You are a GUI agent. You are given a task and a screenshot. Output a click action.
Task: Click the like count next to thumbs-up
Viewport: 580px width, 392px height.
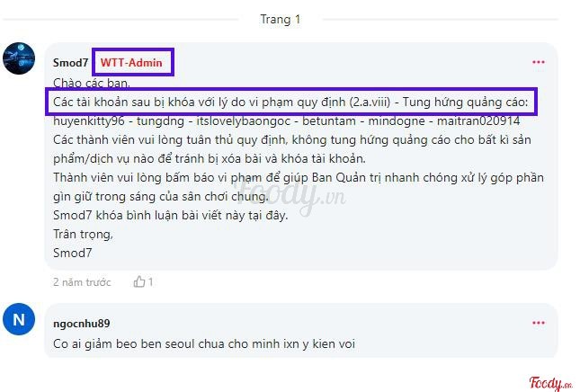150,281
